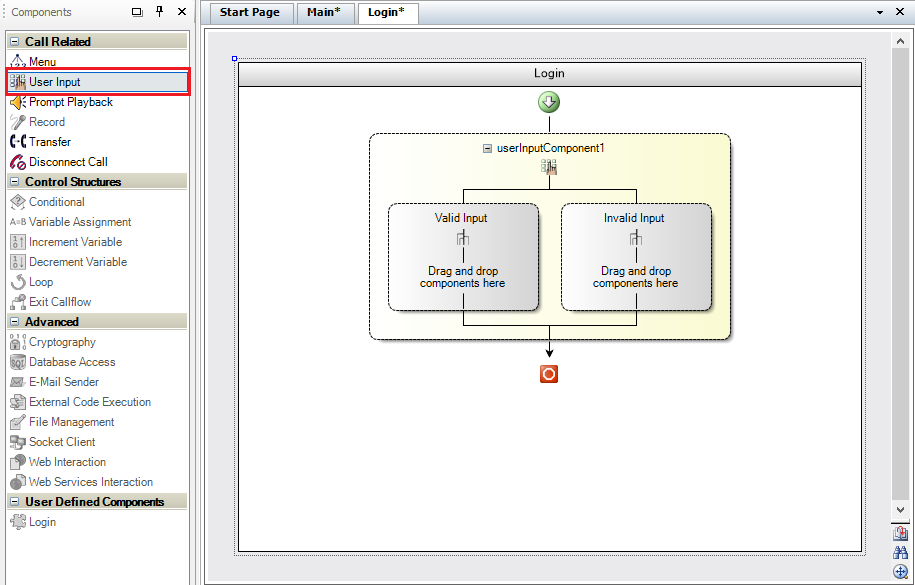Close the active Login document
Image resolution: width=915 pixels, height=585 pixels.
coord(900,12)
